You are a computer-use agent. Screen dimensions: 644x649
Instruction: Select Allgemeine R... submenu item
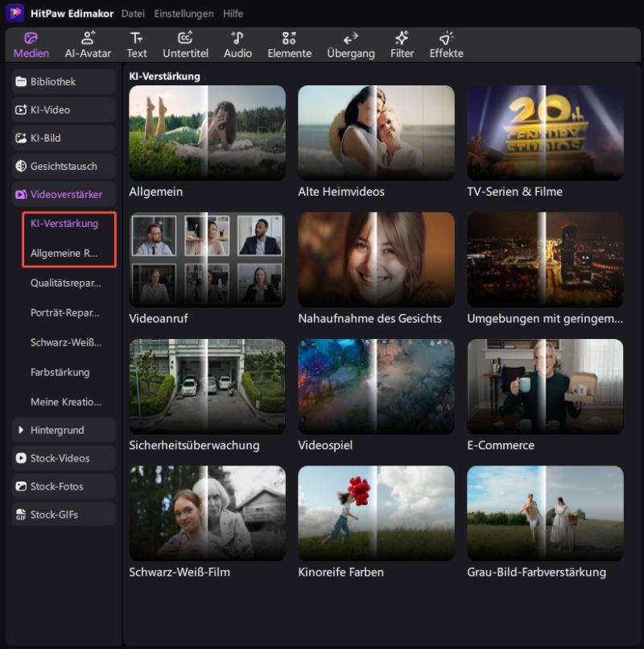click(64, 253)
